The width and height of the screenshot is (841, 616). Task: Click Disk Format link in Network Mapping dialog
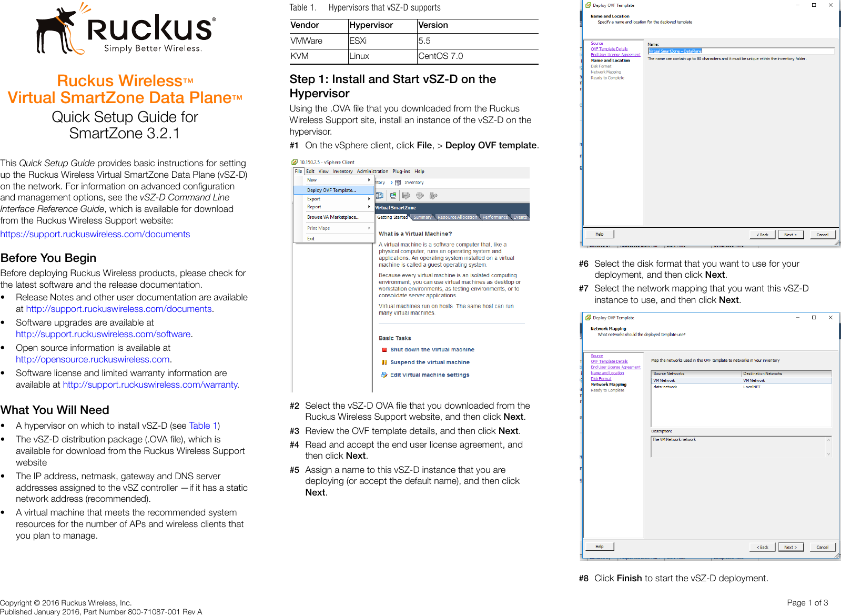(601, 379)
